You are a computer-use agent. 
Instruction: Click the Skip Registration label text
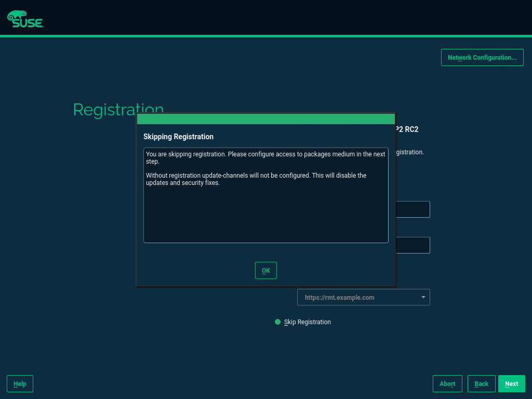pyautogui.click(x=307, y=322)
